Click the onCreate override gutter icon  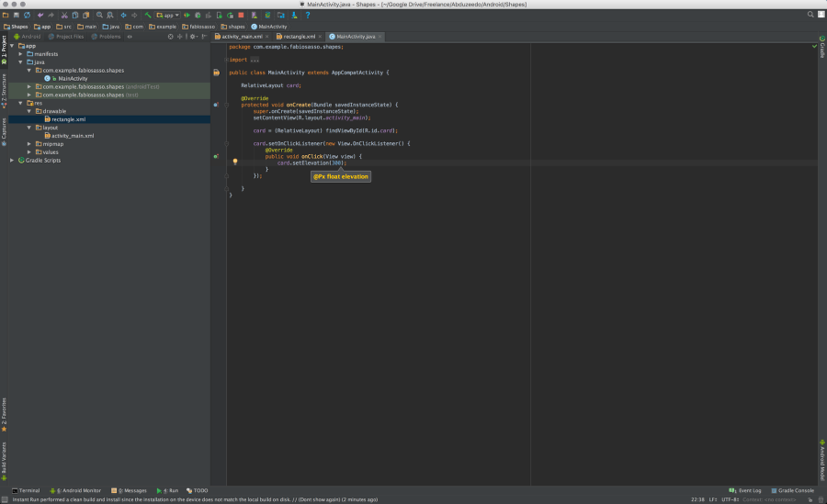(216, 105)
